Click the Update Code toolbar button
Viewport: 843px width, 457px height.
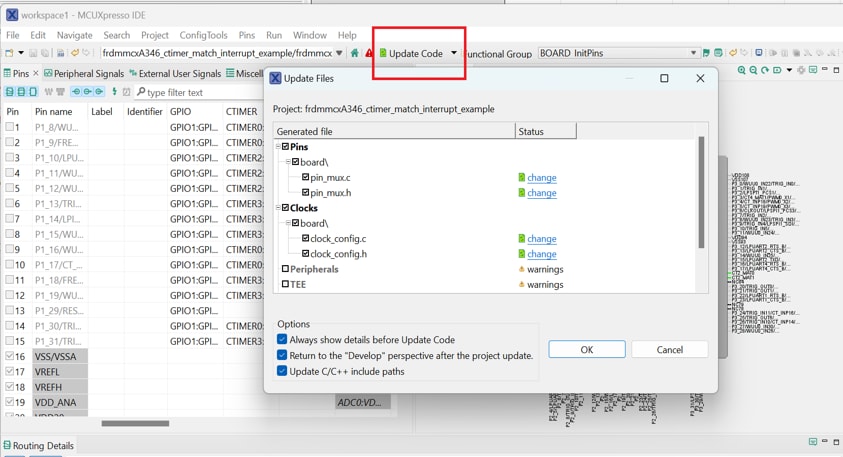tap(410, 53)
